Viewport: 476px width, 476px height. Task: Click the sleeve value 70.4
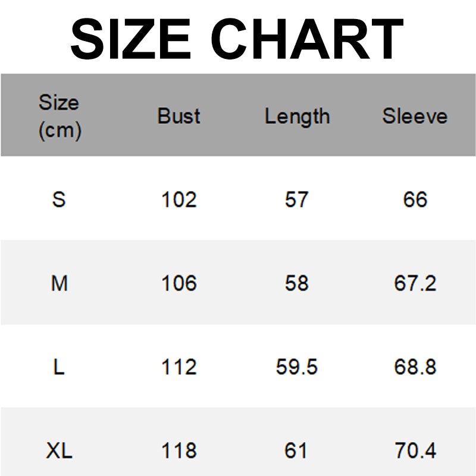click(415, 451)
